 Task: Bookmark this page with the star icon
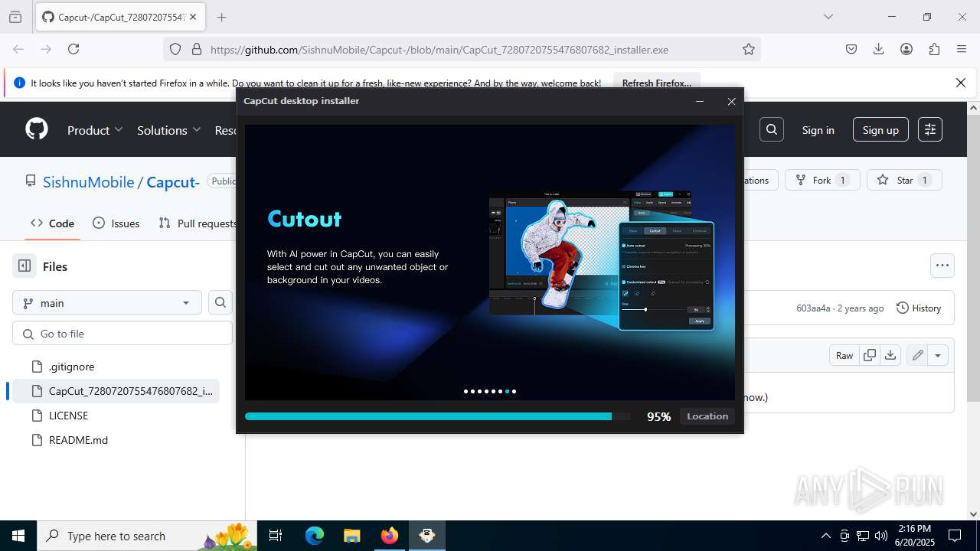tap(749, 49)
